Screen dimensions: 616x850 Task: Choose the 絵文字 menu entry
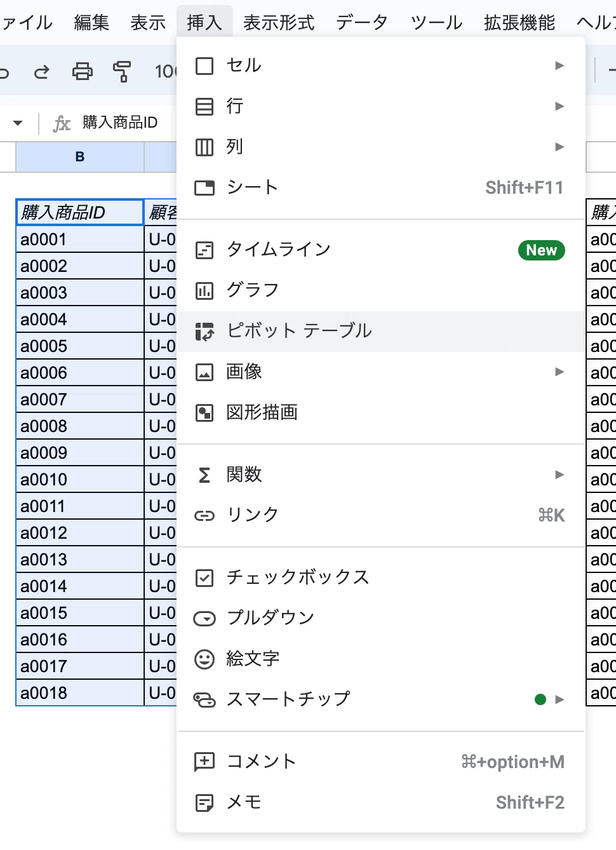click(x=380, y=659)
